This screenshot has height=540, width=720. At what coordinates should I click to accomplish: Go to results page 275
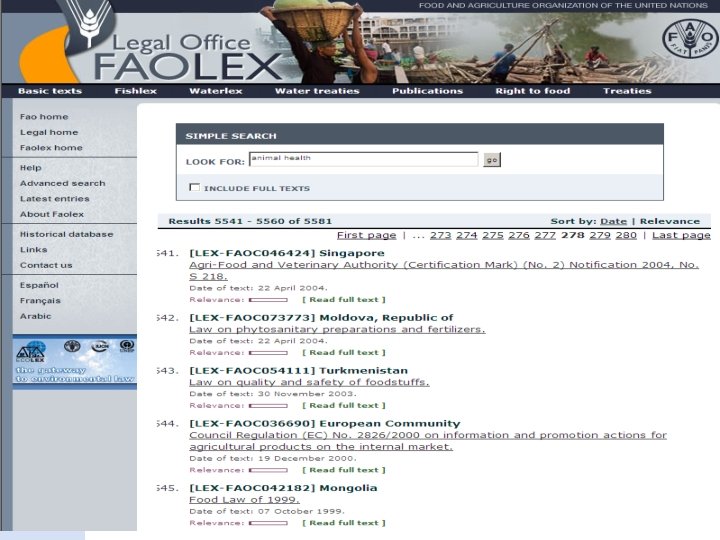coord(493,235)
